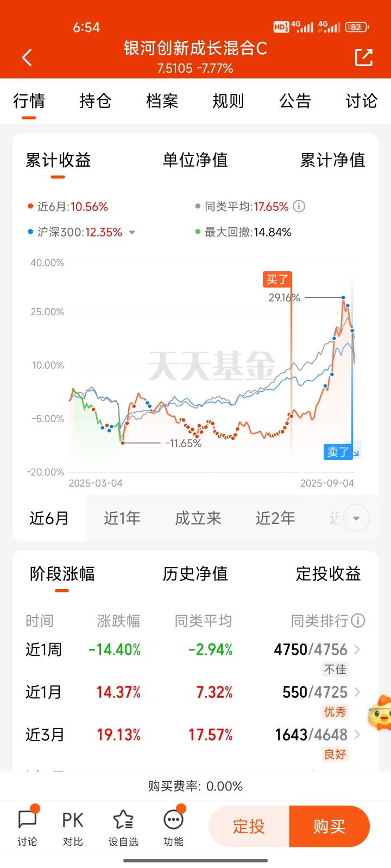Expand more time ranges dropdown circle

coord(356,518)
